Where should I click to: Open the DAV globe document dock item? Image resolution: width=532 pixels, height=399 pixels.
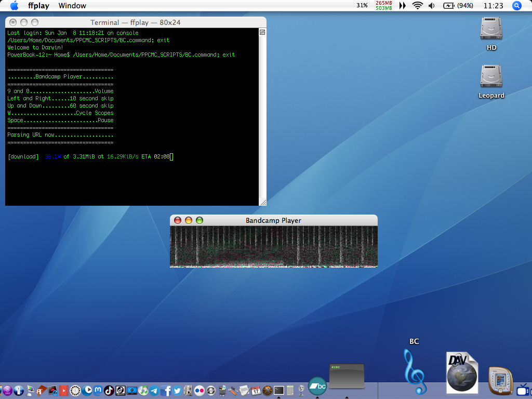[462, 373]
